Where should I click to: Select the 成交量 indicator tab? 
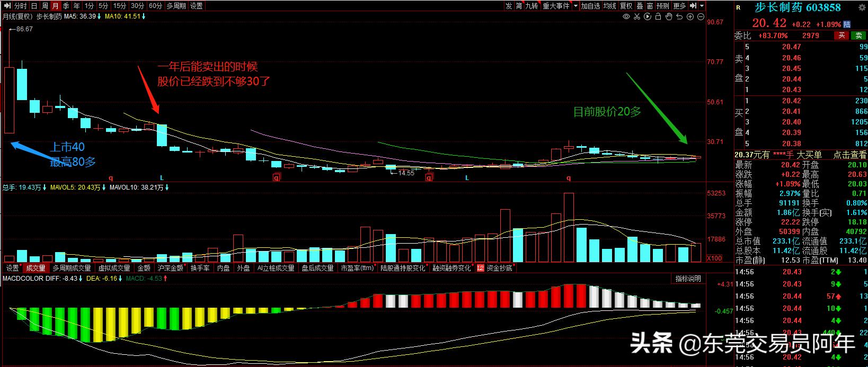[36, 268]
